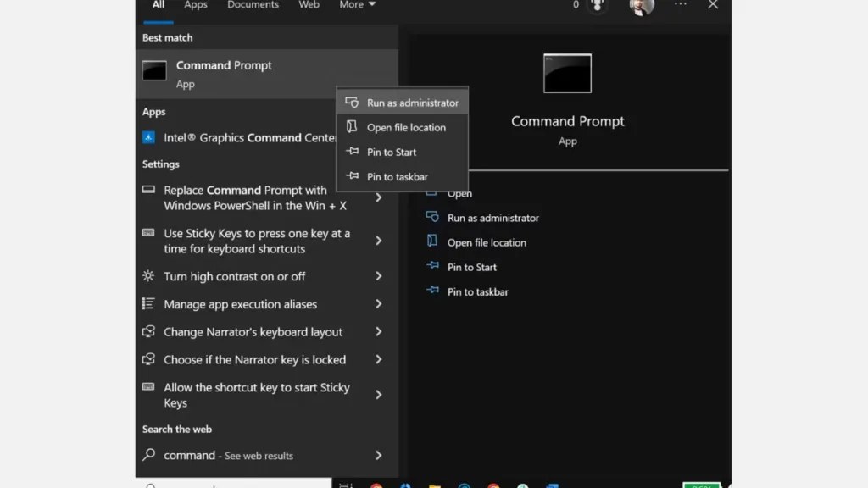
Task: Click pin icon in context menu Pin to Start
Action: point(352,151)
